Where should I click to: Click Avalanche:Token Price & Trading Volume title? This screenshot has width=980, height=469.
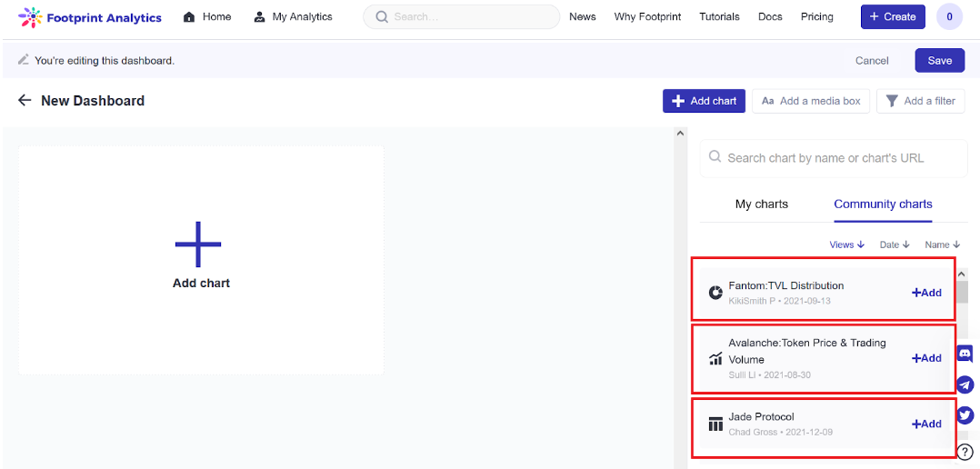tap(807, 351)
